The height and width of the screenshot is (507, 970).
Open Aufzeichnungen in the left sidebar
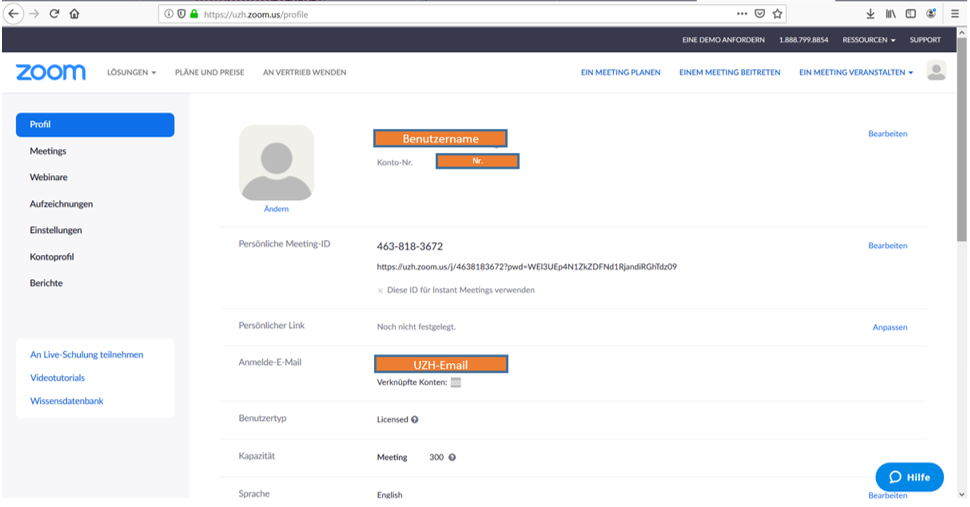point(61,204)
